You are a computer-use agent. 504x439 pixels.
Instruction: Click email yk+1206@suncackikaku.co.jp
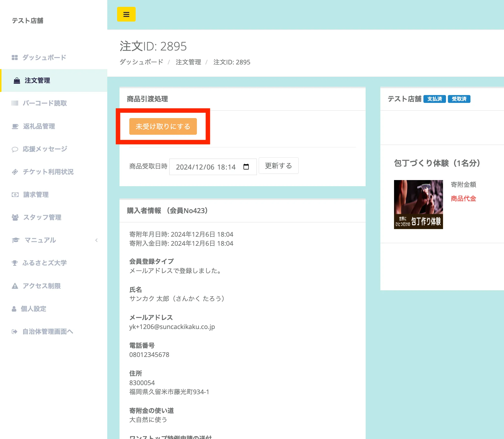coord(172,327)
